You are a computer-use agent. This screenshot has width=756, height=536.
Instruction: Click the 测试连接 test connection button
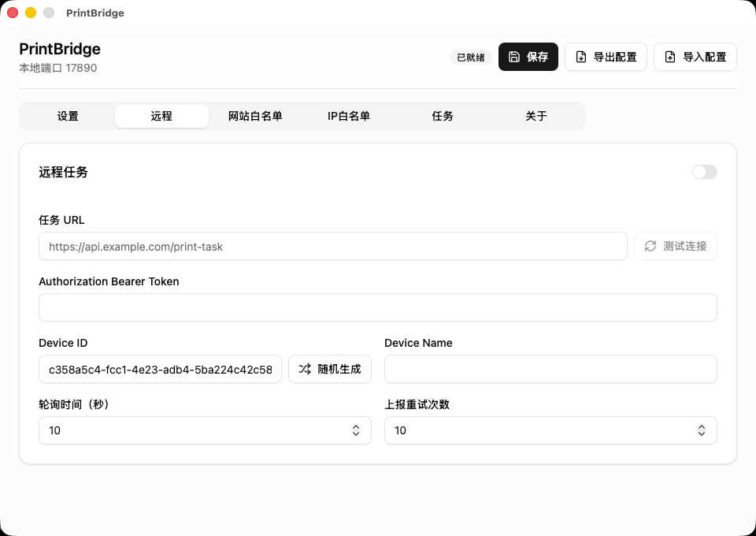click(x=675, y=246)
